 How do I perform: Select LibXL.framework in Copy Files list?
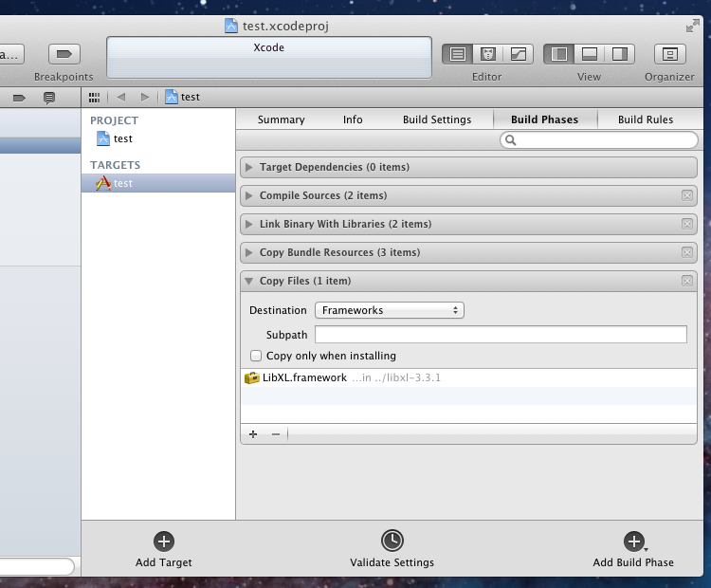tap(469, 378)
